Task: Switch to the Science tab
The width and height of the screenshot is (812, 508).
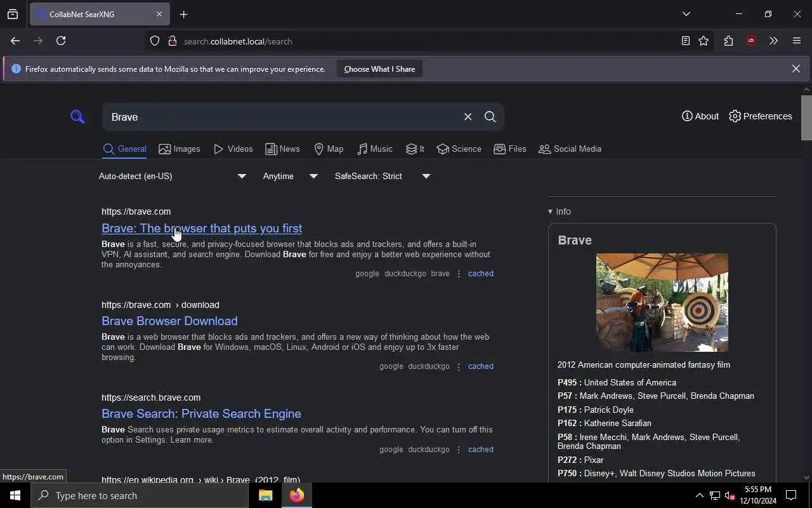Action: (459, 149)
